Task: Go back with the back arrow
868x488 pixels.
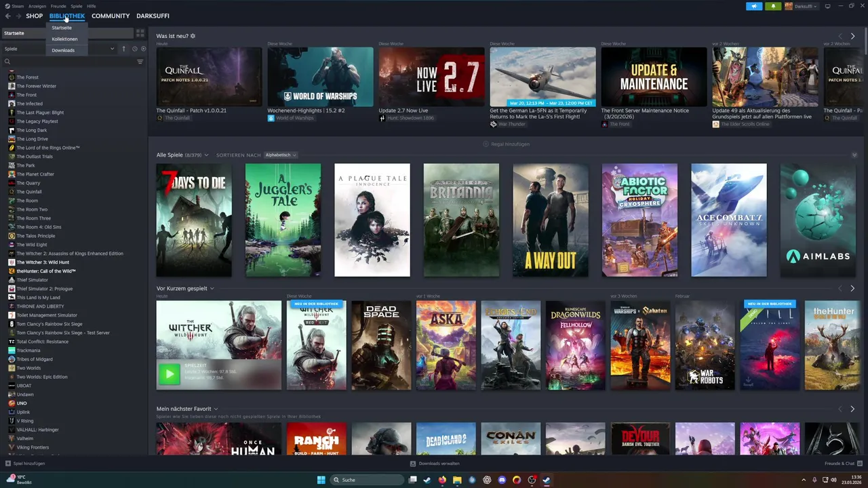Action: (7, 16)
